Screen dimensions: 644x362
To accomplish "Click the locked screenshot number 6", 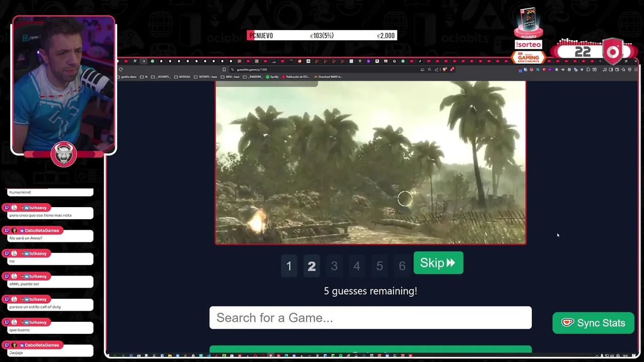I will coord(402,266).
